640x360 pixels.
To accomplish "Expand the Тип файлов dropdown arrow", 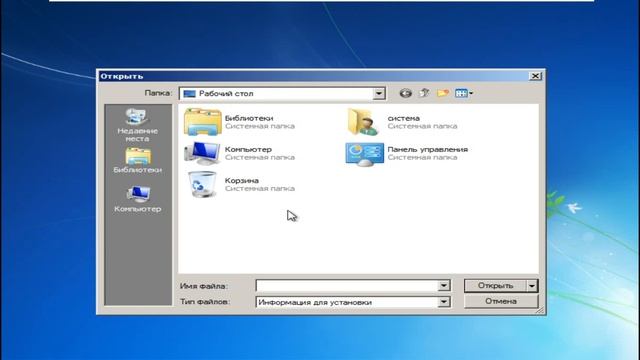I will click(444, 302).
